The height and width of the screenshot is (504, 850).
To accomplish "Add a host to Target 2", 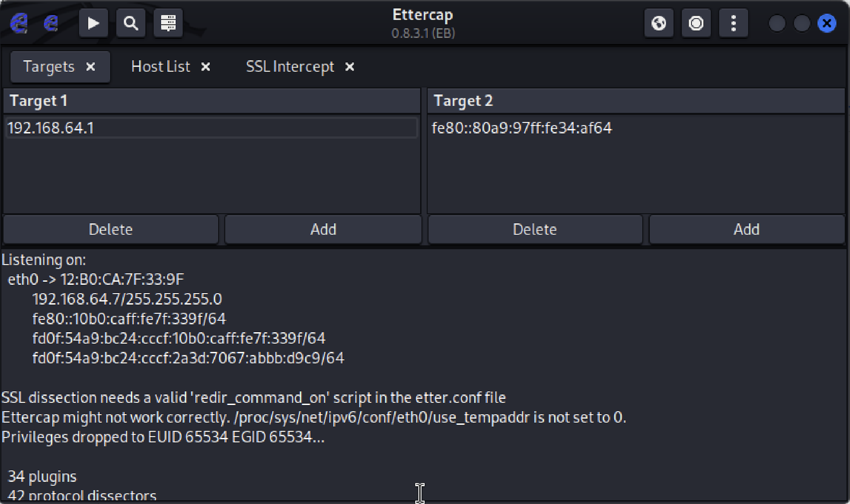I will coord(747,229).
